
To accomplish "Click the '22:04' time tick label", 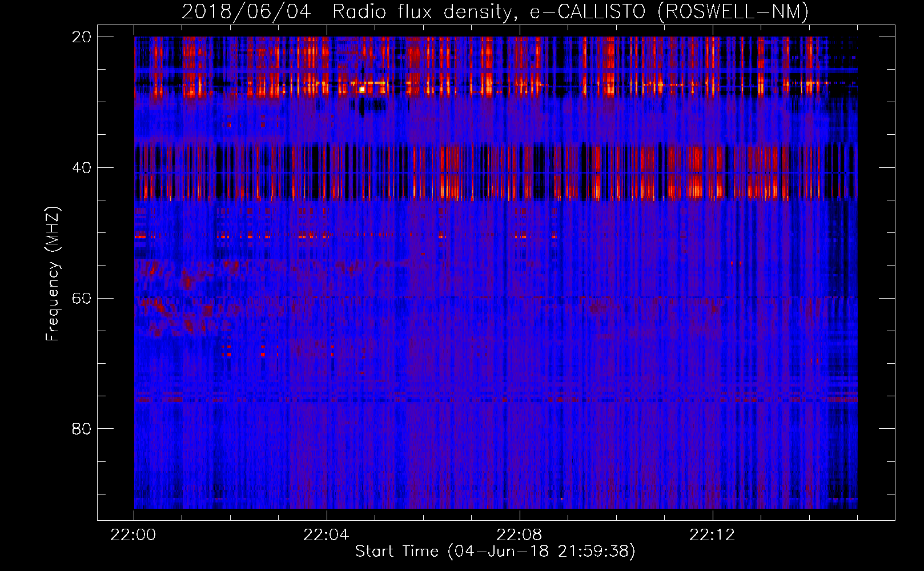I will pos(326,535).
